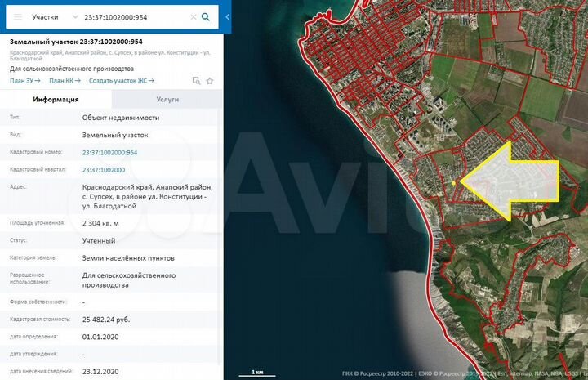Click the 1 км map scale bar
The width and height of the screenshot is (588, 380).
tap(257, 373)
